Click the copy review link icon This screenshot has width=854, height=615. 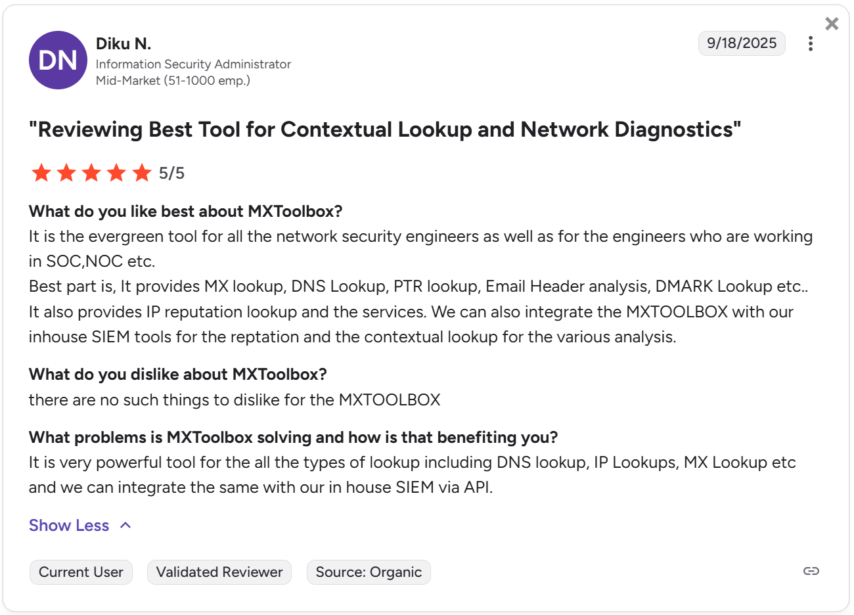[811, 571]
